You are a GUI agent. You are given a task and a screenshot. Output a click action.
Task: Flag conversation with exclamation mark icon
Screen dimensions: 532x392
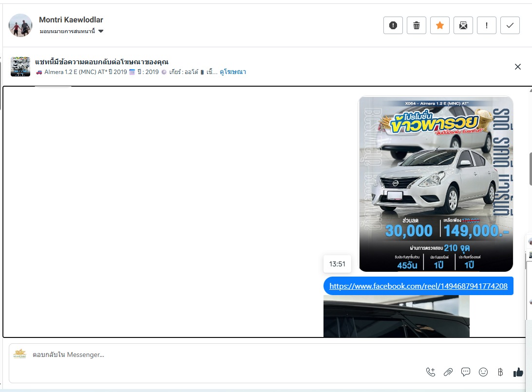pos(487,25)
